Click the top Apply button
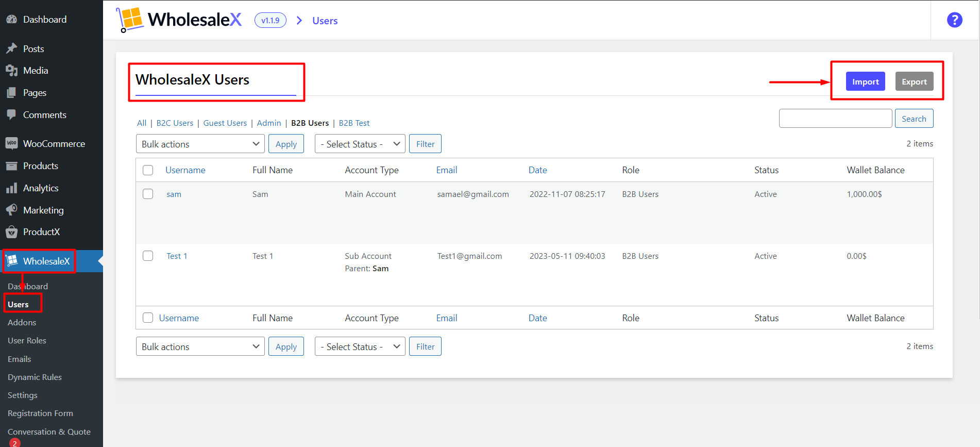Screen dimensions: 980x447 pos(286,144)
